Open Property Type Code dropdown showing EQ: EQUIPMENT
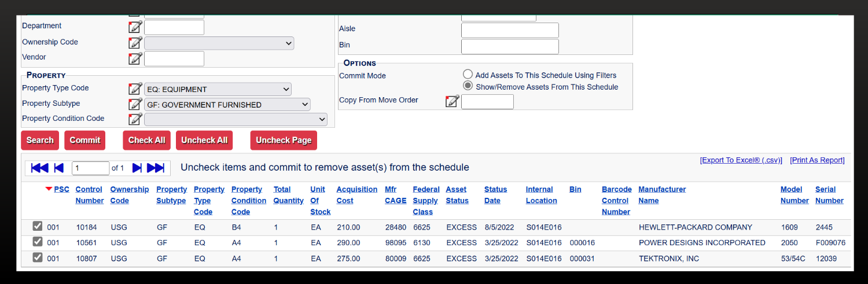The image size is (868, 284). tap(218, 89)
